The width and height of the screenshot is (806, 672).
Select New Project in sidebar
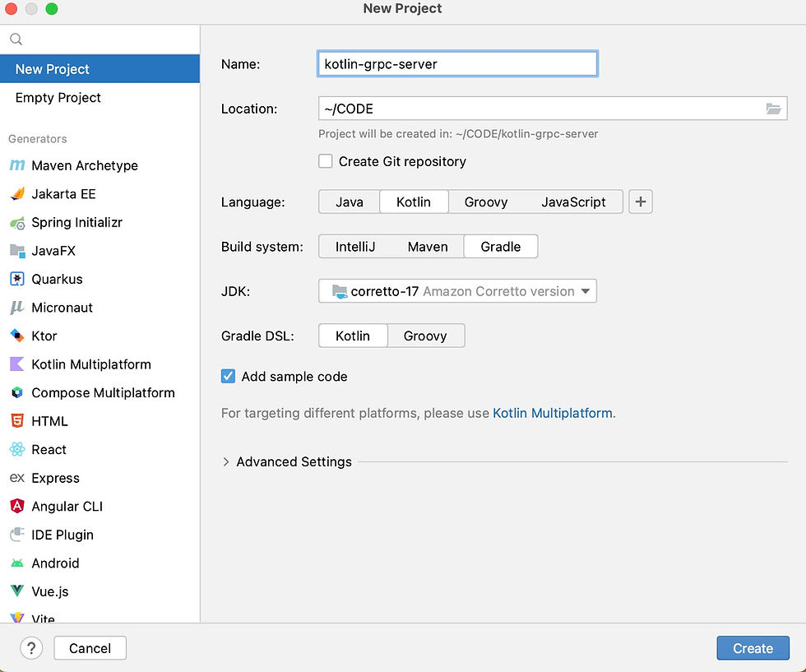tap(100, 69)
